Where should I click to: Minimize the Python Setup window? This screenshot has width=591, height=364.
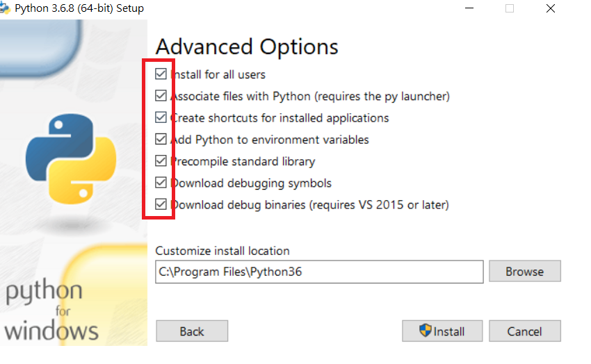pos(469,8)
